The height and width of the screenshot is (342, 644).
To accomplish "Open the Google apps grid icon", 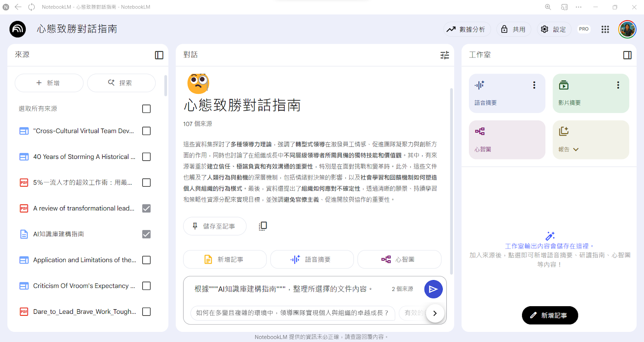I will pos(605,29).
